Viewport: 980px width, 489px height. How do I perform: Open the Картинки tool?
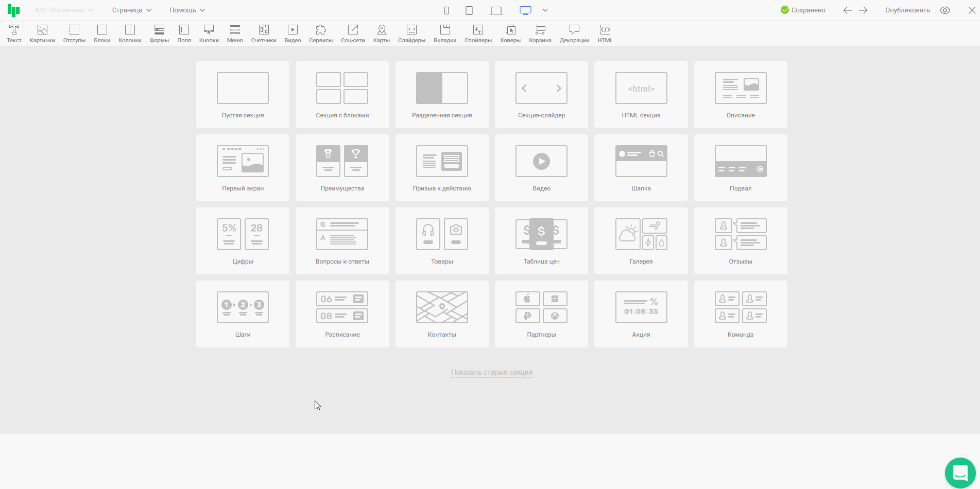pyautogui.click(x=42, y=33)
